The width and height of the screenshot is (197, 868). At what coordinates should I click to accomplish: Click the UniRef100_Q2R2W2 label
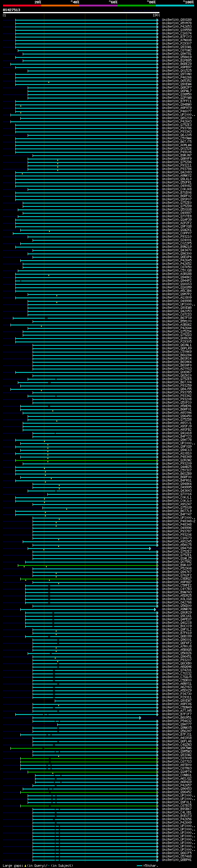pyautogui.click(x=177, y=460)
